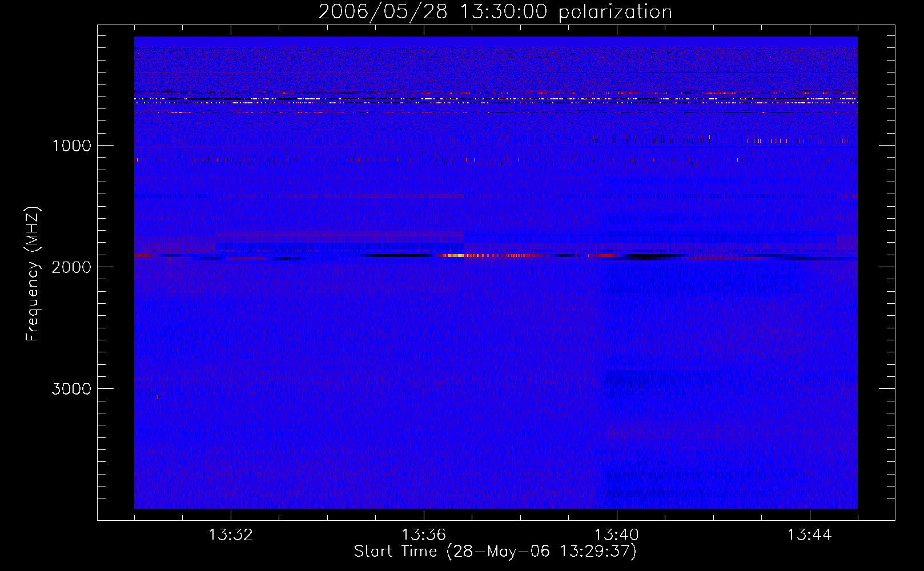Click the "3000" frequency tick label
924x571 pixels.
[x=71, y=389]
